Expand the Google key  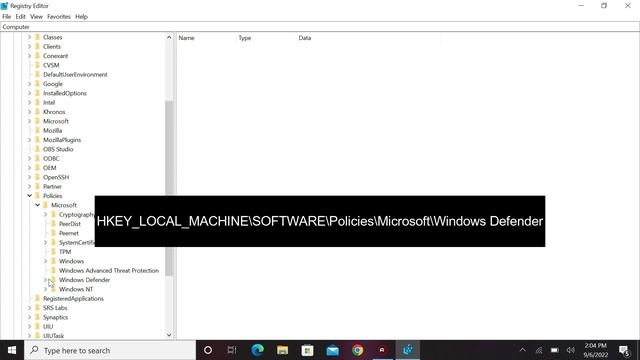pyautogui.click(x=29, y=84)
